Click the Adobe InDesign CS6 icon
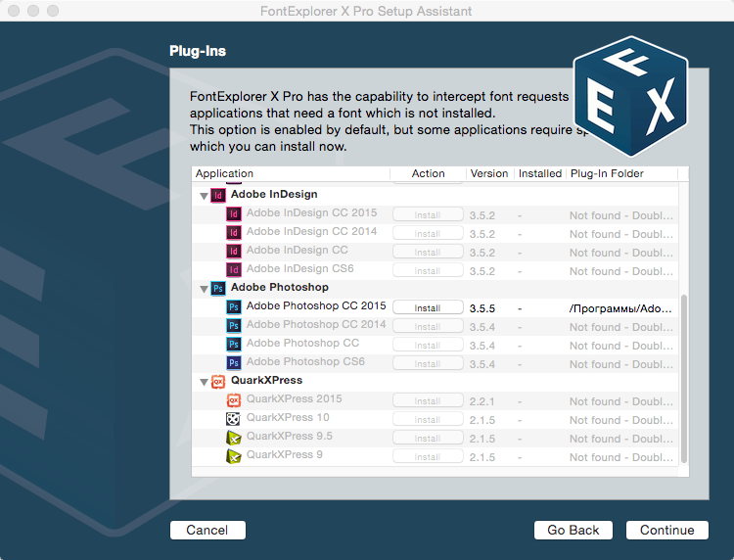The image size is (734, 560). coord(234,269)
